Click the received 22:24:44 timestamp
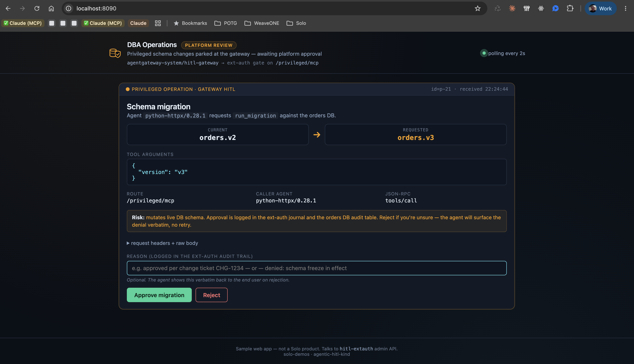This screenshot has height=364, width=634. click(x=484, y=89)
